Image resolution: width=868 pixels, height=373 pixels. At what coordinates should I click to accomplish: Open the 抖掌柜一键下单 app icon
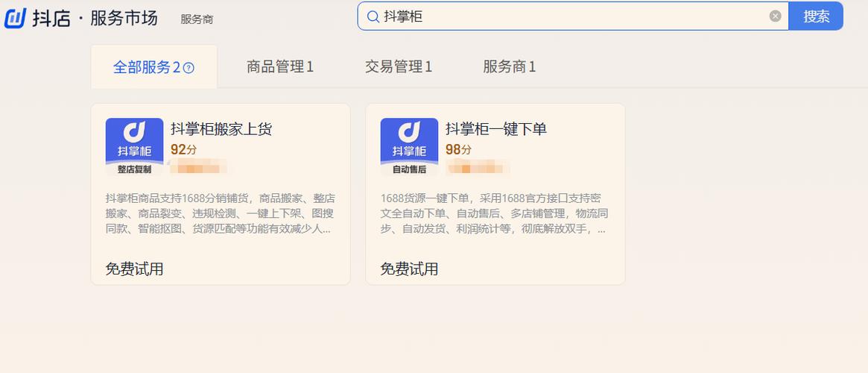tap(409, 148)
